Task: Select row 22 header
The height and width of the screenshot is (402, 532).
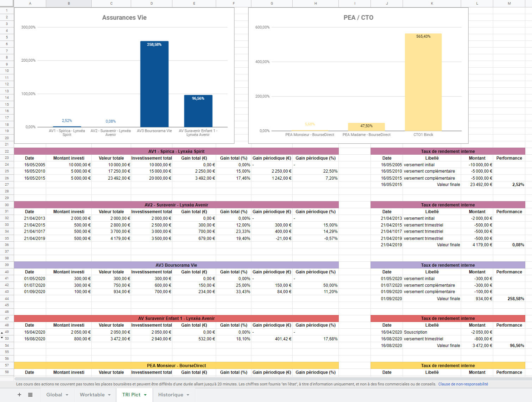Action: (7, 151)
